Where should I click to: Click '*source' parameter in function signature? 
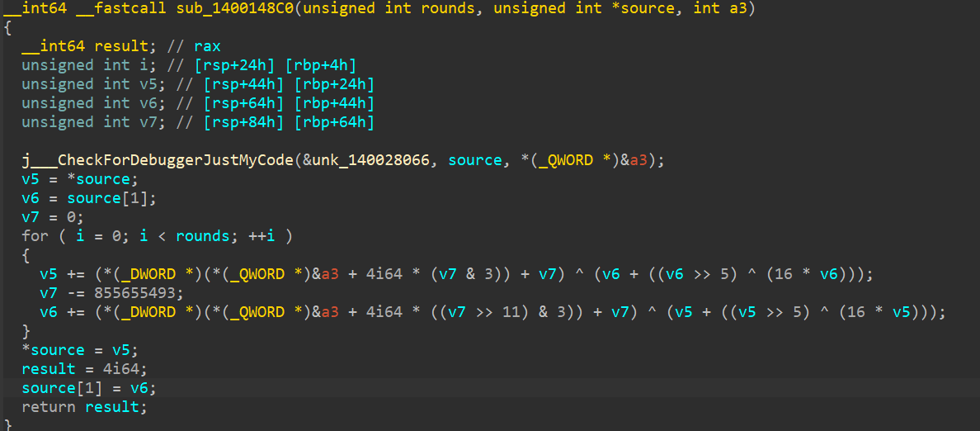(646, 10)
